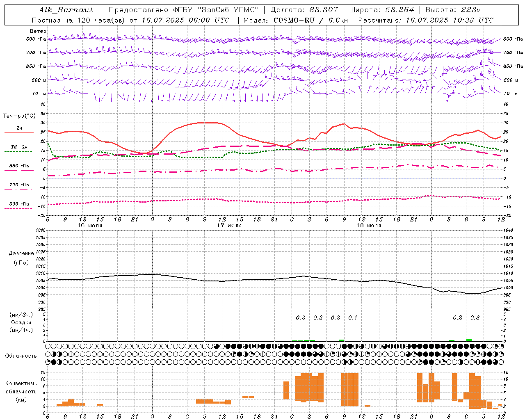The width and height of the screenshot is (525, 420).
Task: Click the Модель COSMO-RU / 6.6км label
Action: click(x=296, y=20)
